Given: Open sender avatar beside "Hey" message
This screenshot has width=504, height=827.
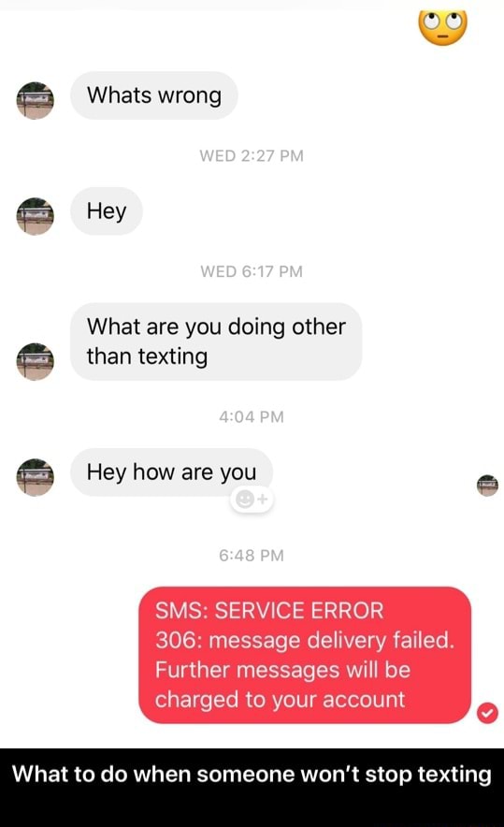Looking at the screenshot, I should [x=36, y=216].
